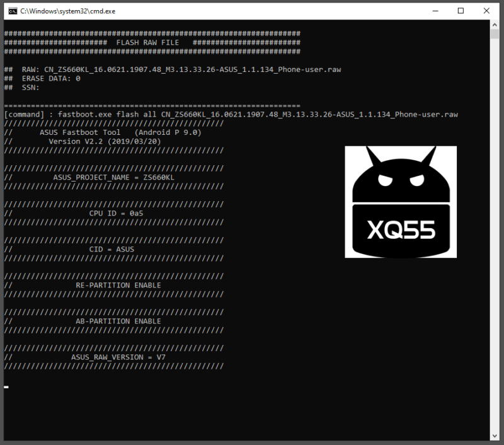Open the cmd.exe system menu icon
504x445 pixels.
11,11
